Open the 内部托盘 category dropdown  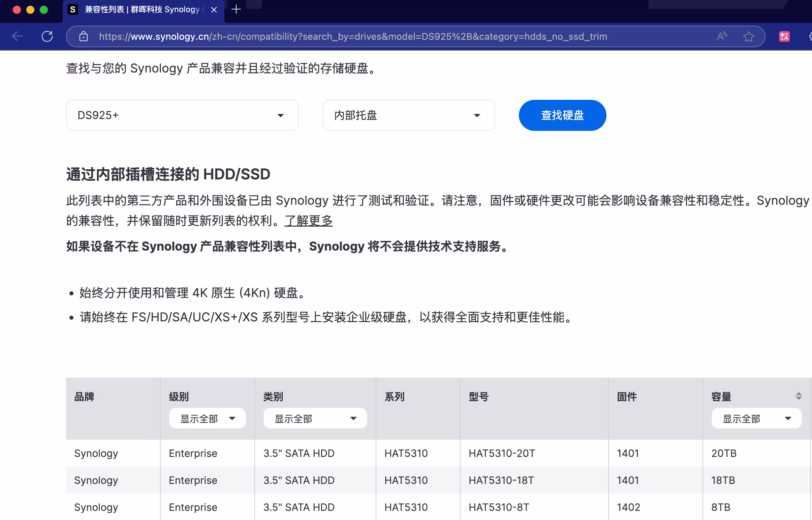point(409,115)
